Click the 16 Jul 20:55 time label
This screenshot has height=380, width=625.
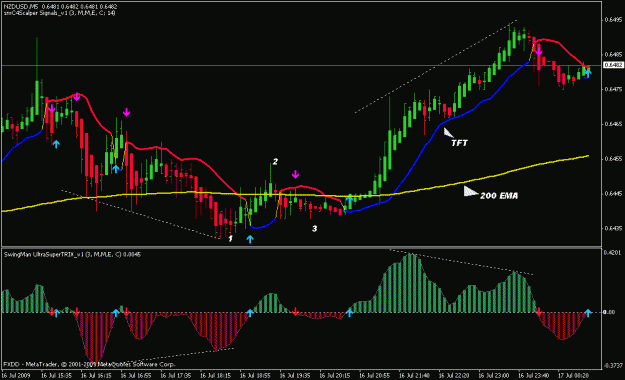[x=375, y=376]
